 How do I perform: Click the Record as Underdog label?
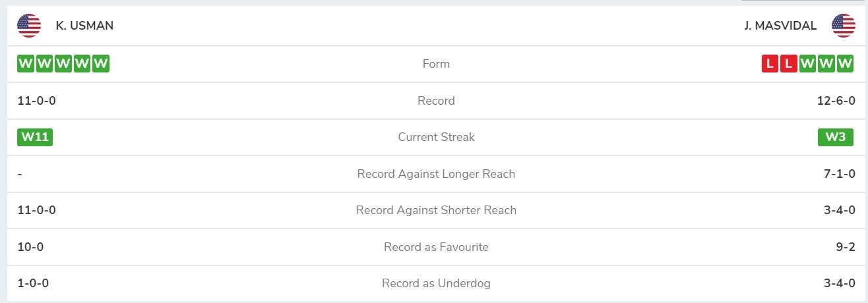tap(436, 283)
